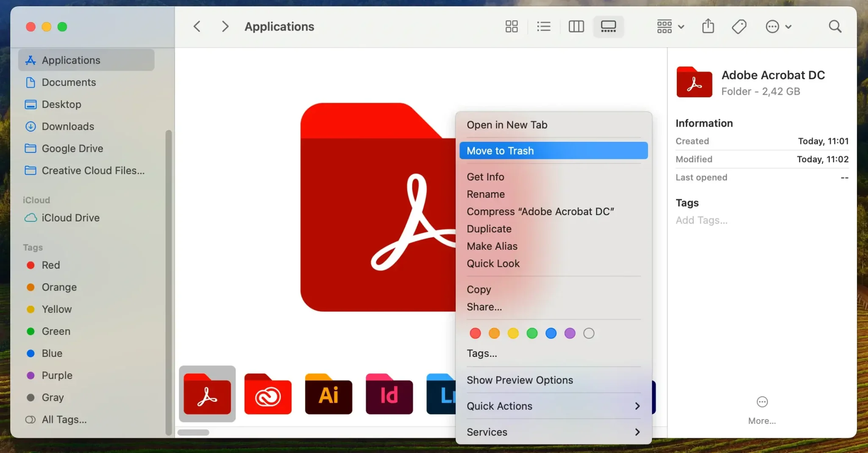The image size is (868, 453).
Task: Choose Duplicate from context menu
Action: pos(554,229)
